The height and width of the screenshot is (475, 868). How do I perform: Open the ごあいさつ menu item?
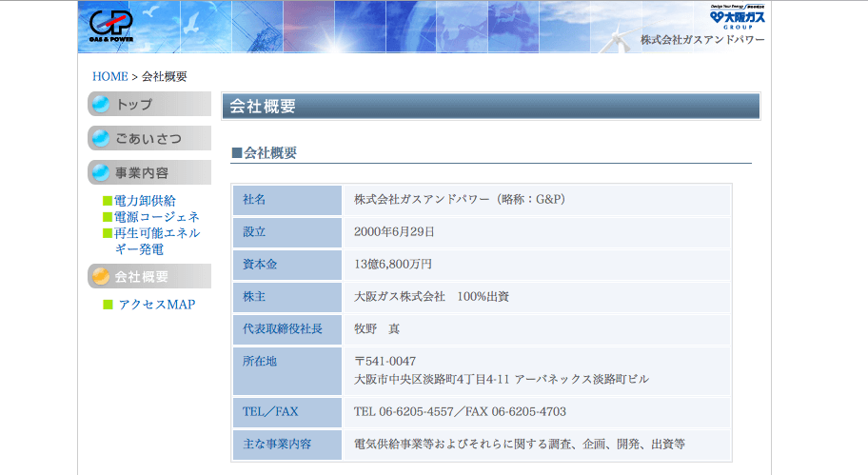coord(149,138)
